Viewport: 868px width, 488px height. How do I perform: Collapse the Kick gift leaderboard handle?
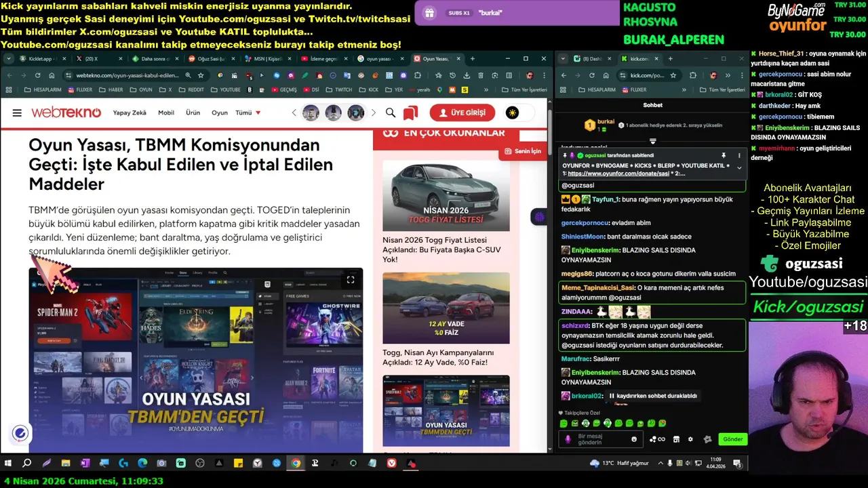[x=652, y=141]
